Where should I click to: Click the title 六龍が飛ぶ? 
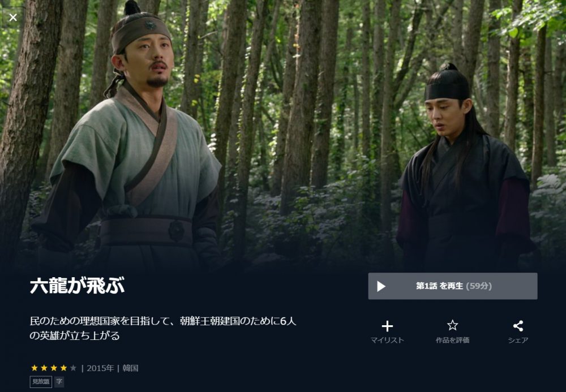(77, 285)
